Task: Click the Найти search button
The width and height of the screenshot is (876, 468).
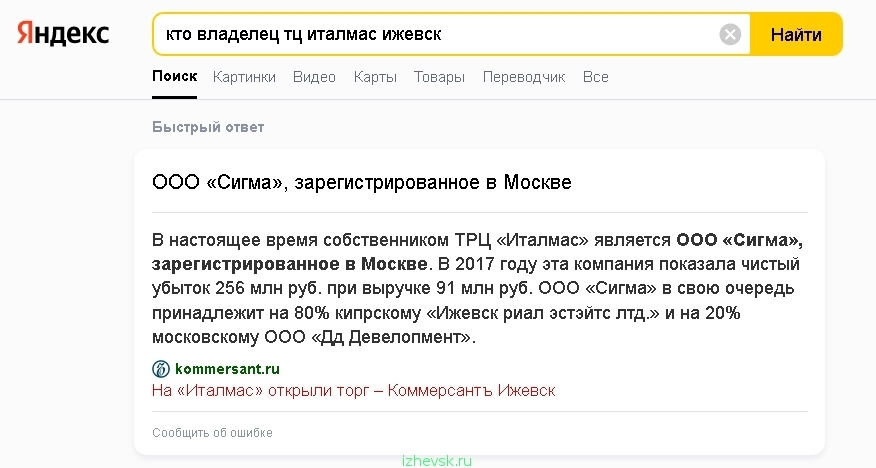Action: pyautogui.click(x=796, y=34)
